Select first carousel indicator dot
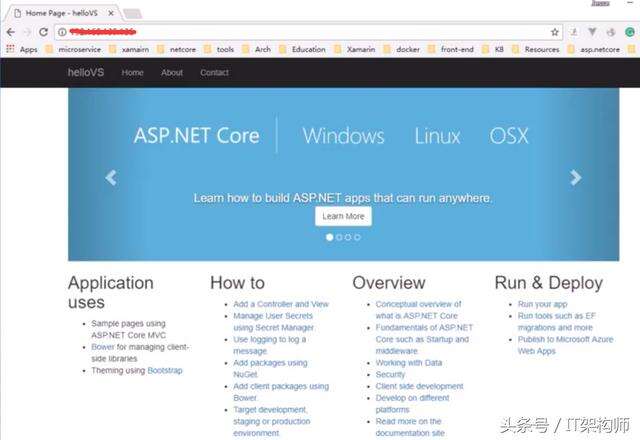 pyautogui.click(x=330, y=237)
